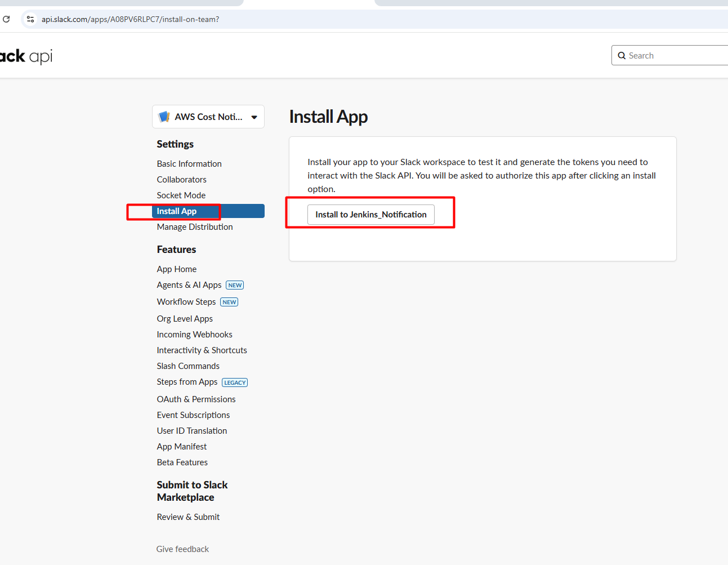Image resolution: width=728 pixels, height=565 pixels.
Task: Go to Incoming Webhooks
Action: (x=195, y=335)
